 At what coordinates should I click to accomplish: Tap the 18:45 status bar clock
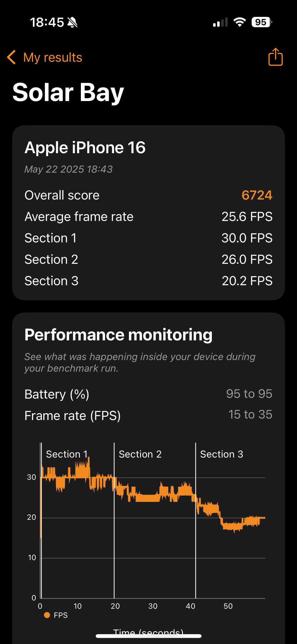47,22
